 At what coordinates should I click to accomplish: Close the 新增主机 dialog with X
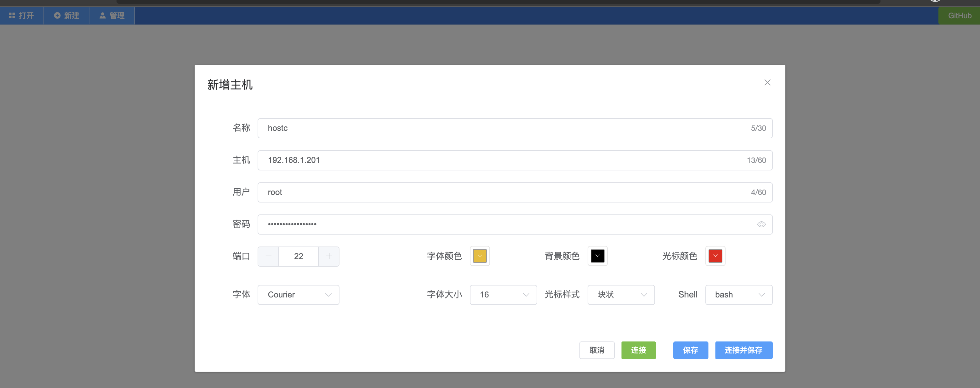point(767,82)
